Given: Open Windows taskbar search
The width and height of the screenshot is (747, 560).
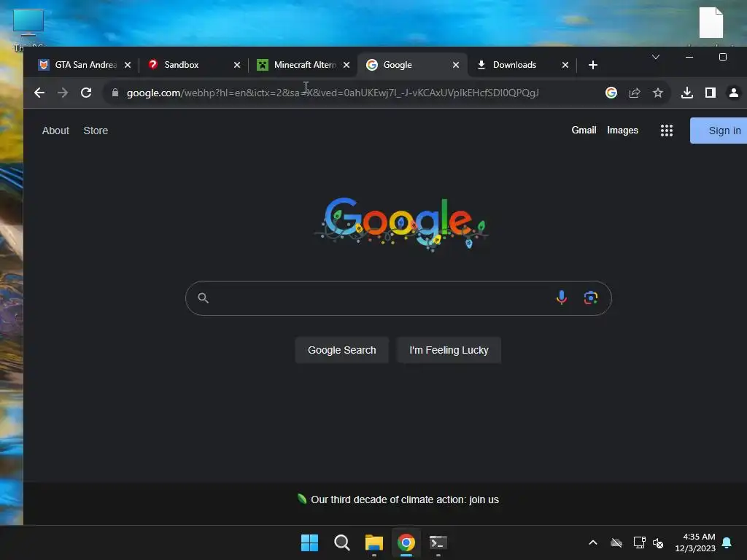Looking at the screenshot, I should click(341, 542).
